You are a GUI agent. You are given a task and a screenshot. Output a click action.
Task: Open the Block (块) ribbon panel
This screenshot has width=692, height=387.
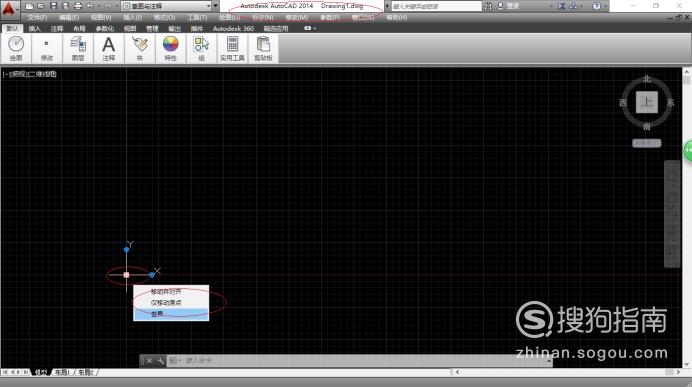(x=139, y=48)
